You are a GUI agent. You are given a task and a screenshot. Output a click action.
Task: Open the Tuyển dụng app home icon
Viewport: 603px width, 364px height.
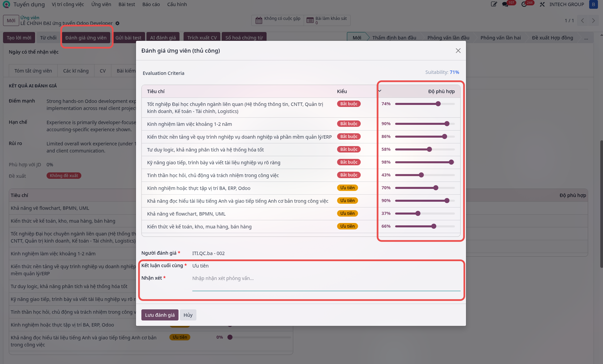6,4
